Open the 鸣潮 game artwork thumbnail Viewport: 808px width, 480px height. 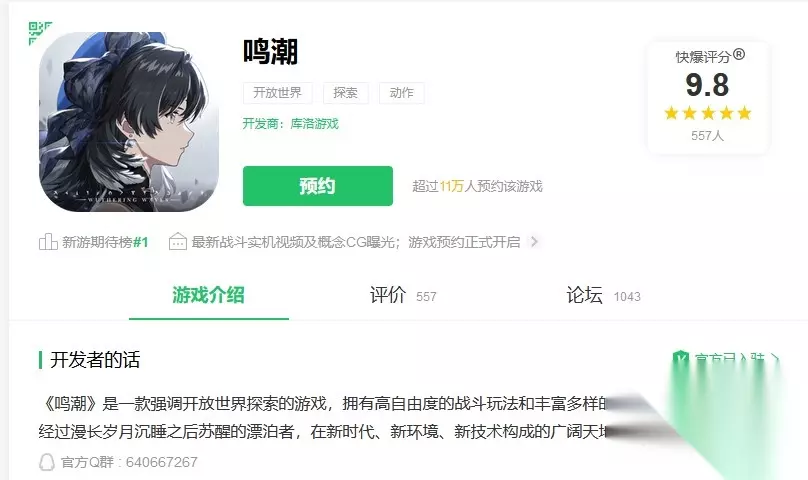tap(129, 122)
